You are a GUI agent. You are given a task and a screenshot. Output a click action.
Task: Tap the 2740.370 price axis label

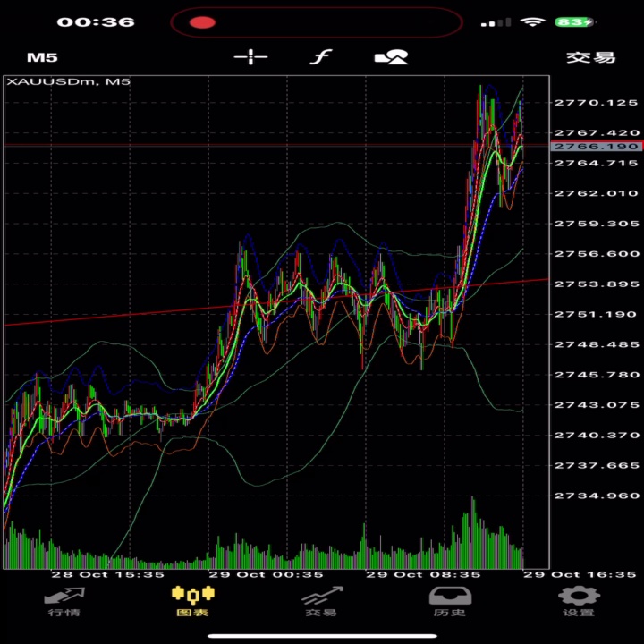click(597, 436)
